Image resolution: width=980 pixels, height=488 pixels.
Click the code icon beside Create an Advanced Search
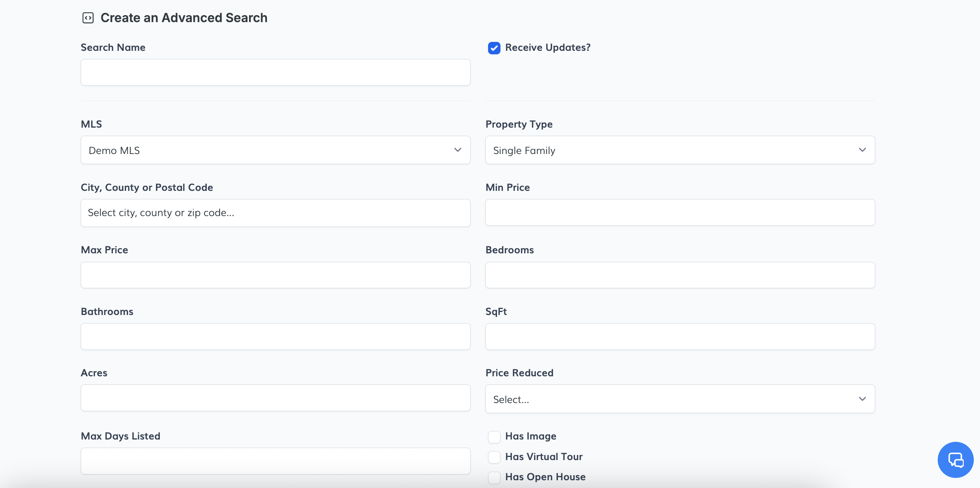(x=88, y=18)
